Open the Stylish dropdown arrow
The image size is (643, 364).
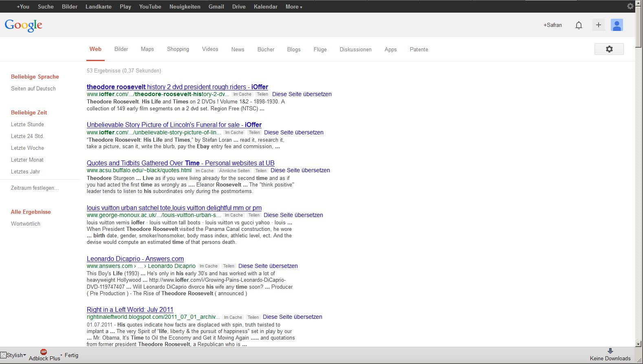click(x=24, y=355)
